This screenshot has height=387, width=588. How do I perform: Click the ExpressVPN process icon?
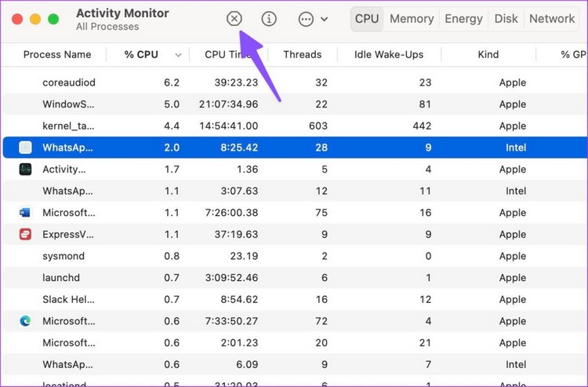[x=25, y=234]
